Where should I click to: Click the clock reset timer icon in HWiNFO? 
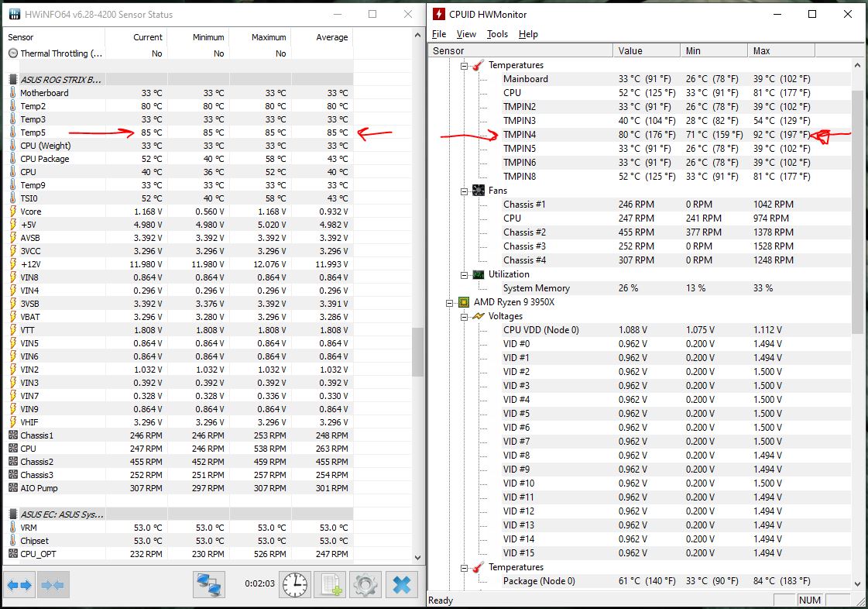(x=295, y=585)
